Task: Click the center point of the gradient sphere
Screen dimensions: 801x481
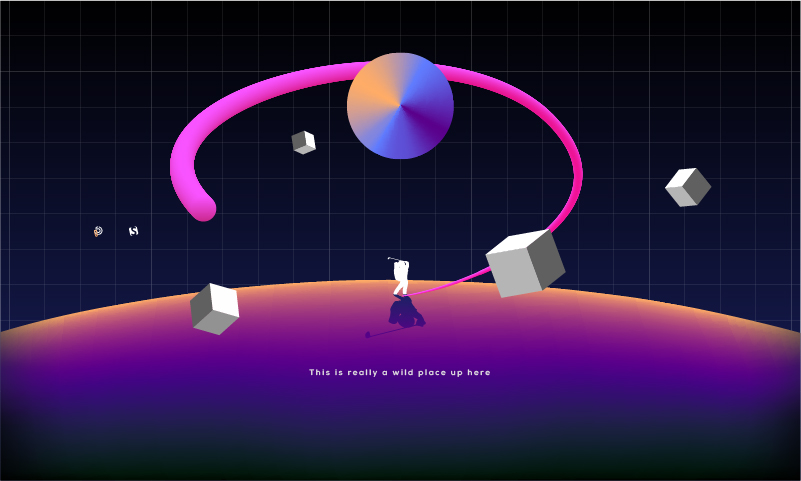Action: pos(400,105)
